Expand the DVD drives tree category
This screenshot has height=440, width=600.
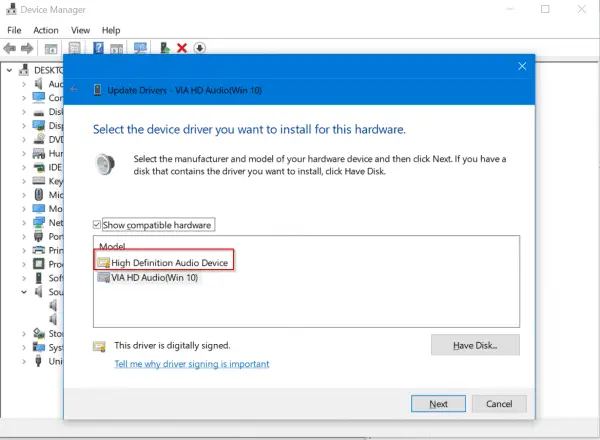24,139
